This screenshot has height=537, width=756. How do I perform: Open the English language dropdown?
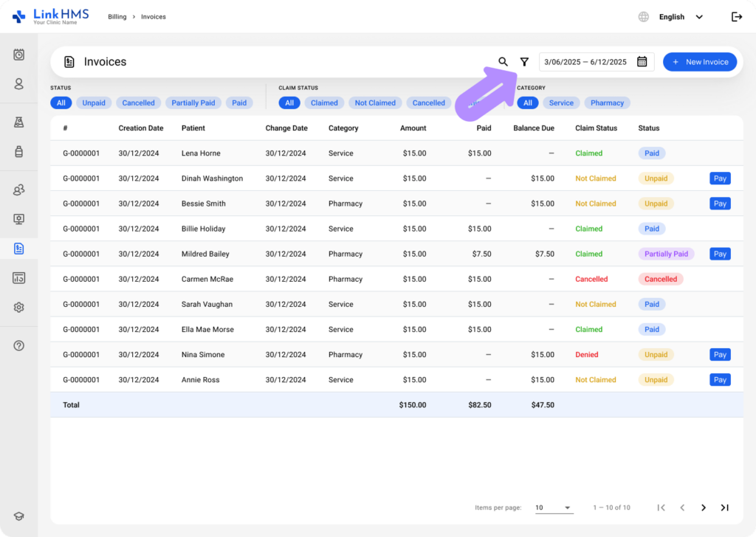pos(681,17)
